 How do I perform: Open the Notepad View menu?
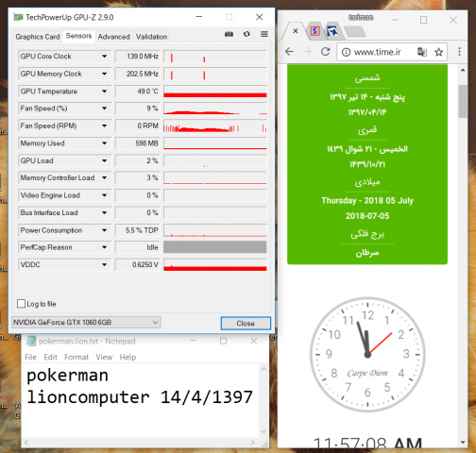point(104,357)
